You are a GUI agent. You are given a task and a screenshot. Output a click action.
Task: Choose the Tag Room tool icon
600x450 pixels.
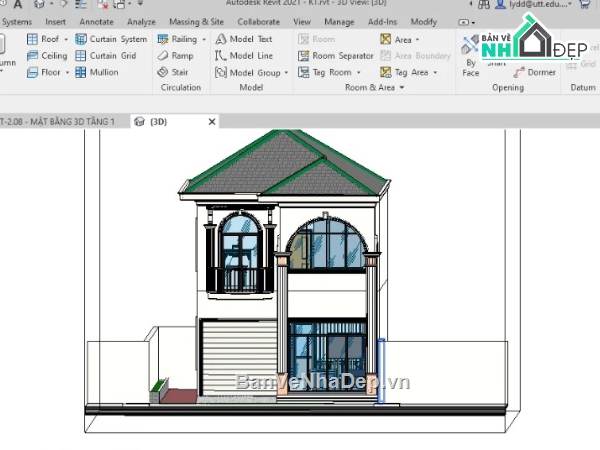coord(303,72)
